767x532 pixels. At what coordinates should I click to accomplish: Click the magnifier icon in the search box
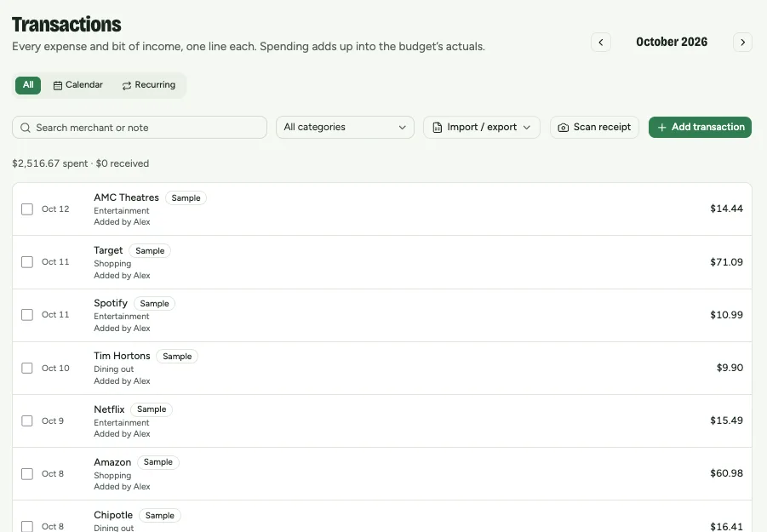tap(26, 128)
